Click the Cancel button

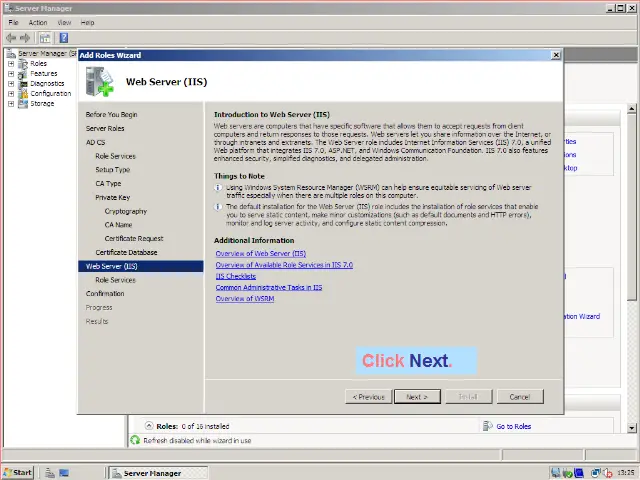(520, 397)
